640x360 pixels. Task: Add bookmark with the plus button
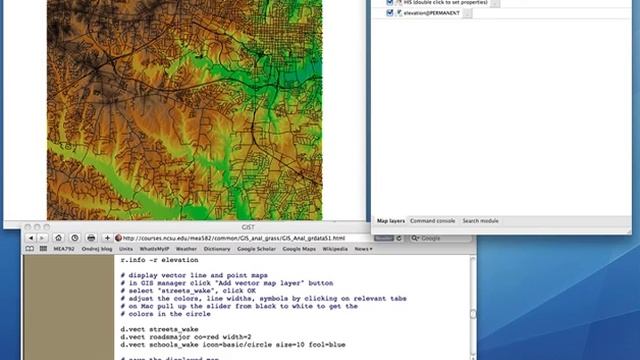[x=107, y=238]
